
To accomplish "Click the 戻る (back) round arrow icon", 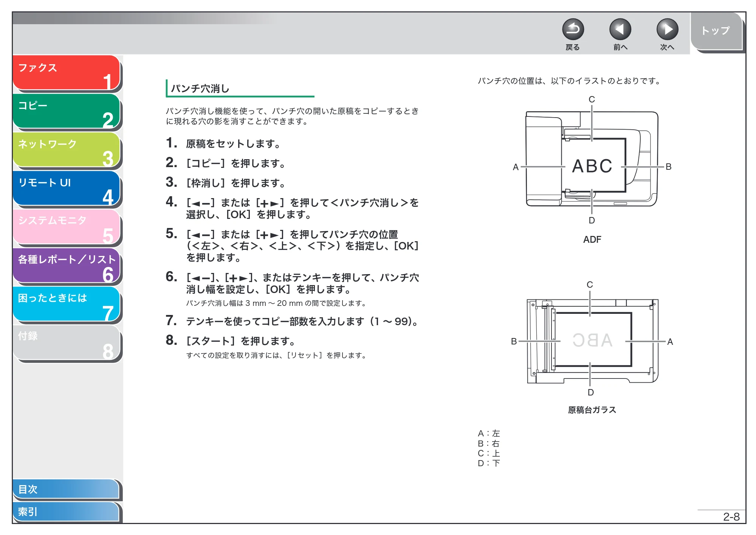I will coord(573,29).
